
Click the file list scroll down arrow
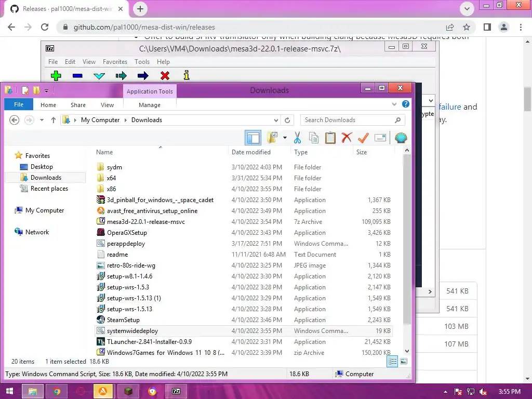[407, 352]
